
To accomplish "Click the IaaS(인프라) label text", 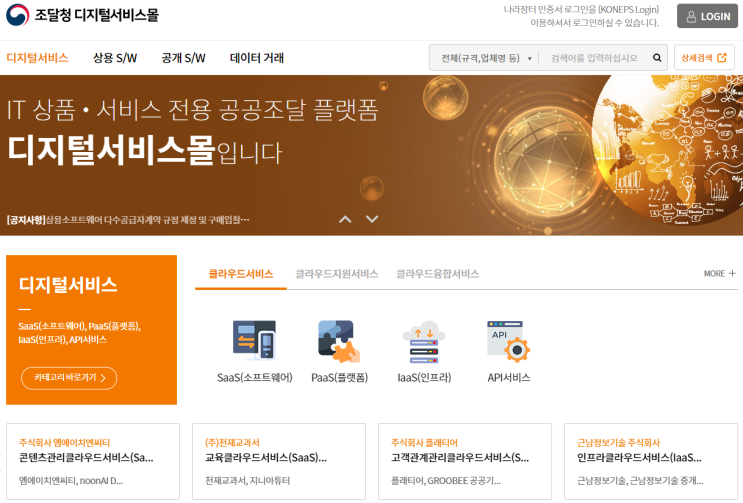I will coord(424,377).
